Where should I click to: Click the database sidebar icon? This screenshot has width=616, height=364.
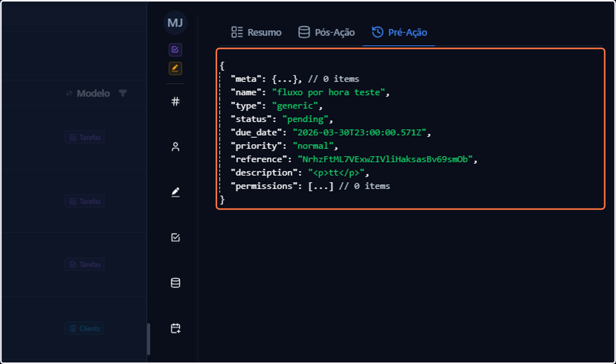tap(176, 283)
